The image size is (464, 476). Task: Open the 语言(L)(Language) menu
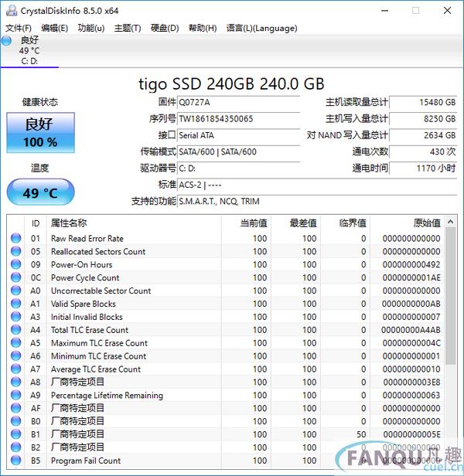click(x=262, y=29)
